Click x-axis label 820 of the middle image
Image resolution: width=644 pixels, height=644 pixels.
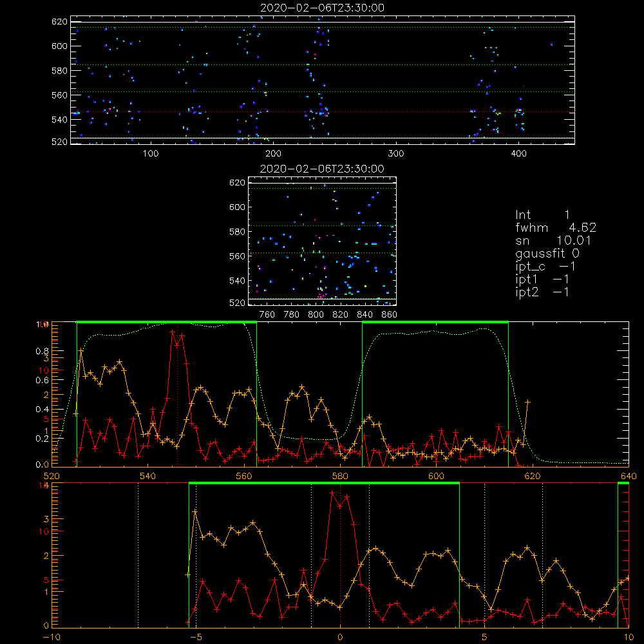341,315
